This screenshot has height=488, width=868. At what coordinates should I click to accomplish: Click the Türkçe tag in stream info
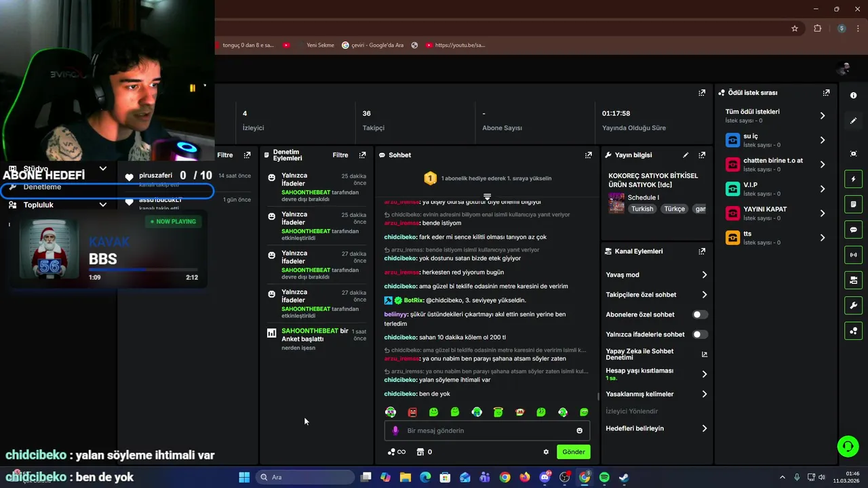pyautogui.click(x=674, y=209)
